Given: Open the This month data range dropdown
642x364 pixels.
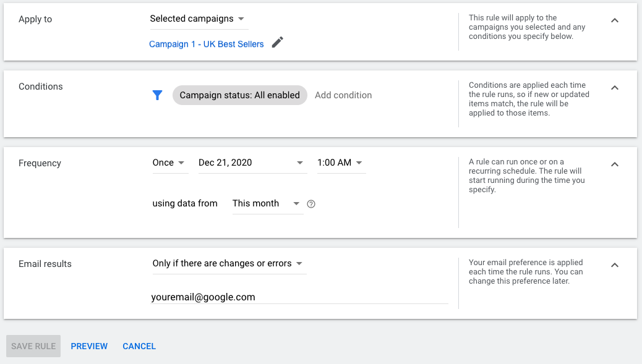Looking at the screenshot, I should pyautogui.click(x=267, y=204).
